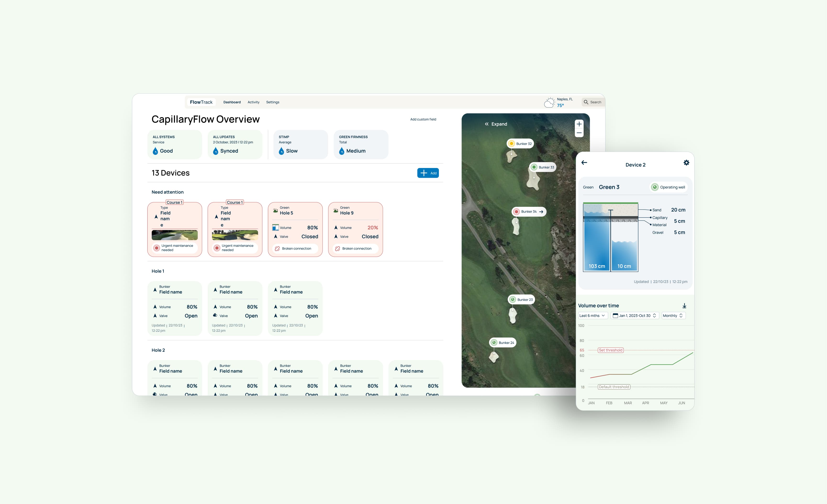Open the Settings tab
The width and height of the screenshot is (827, 504).
(x=273, y=102)
